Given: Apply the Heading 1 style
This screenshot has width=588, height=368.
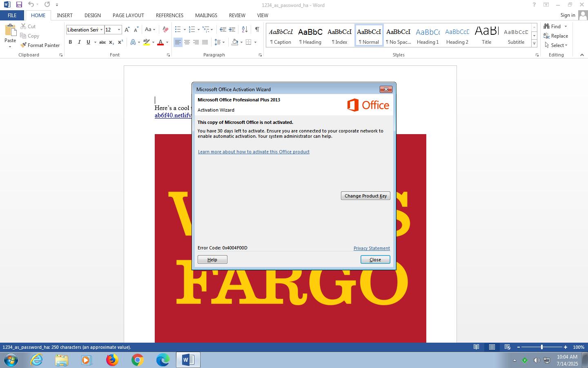Looking at the screenshot, I should 428,36.
